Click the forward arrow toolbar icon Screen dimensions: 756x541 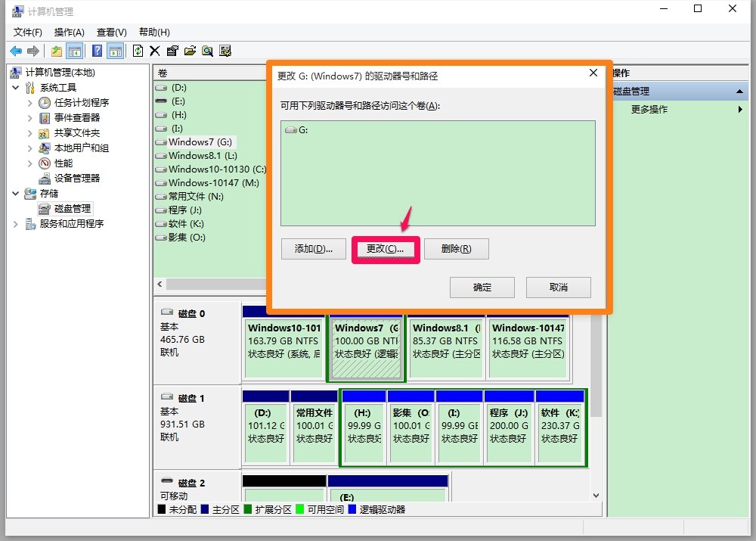coord(33,51)
